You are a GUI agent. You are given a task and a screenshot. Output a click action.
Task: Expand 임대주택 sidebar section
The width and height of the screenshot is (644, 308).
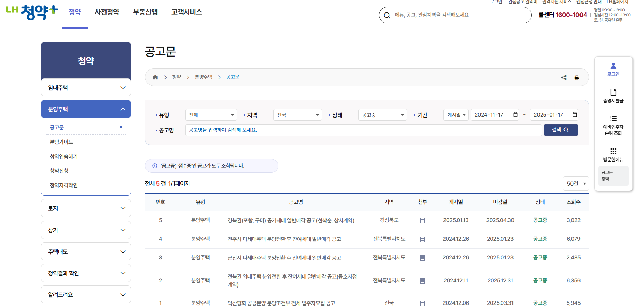coord(86,88)
